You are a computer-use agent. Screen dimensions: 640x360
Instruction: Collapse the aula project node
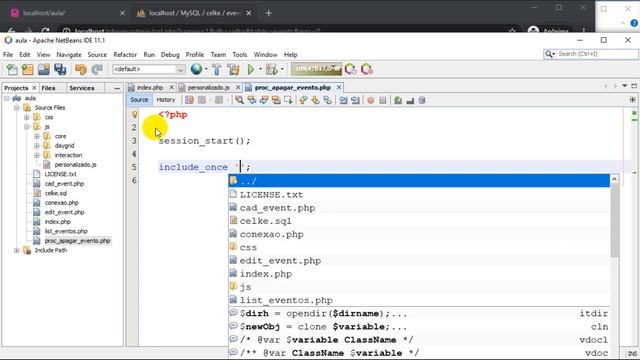tap(7, 98)
